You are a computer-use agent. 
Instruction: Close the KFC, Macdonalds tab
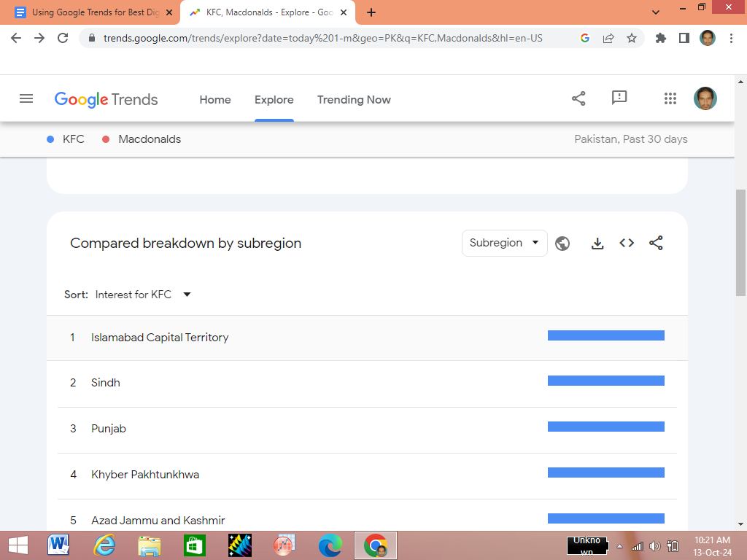click(x=344, y=12)
